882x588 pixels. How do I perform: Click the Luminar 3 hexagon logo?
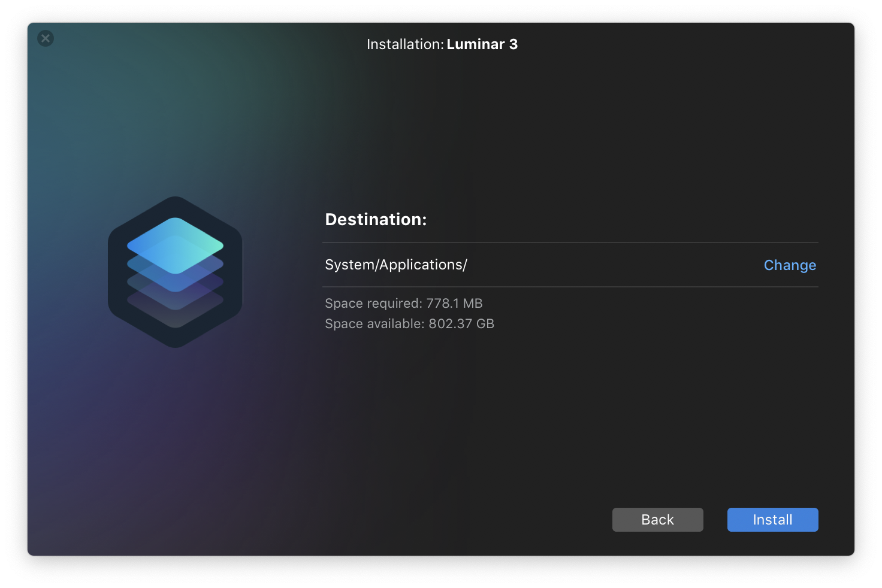[x=175, y=272]
